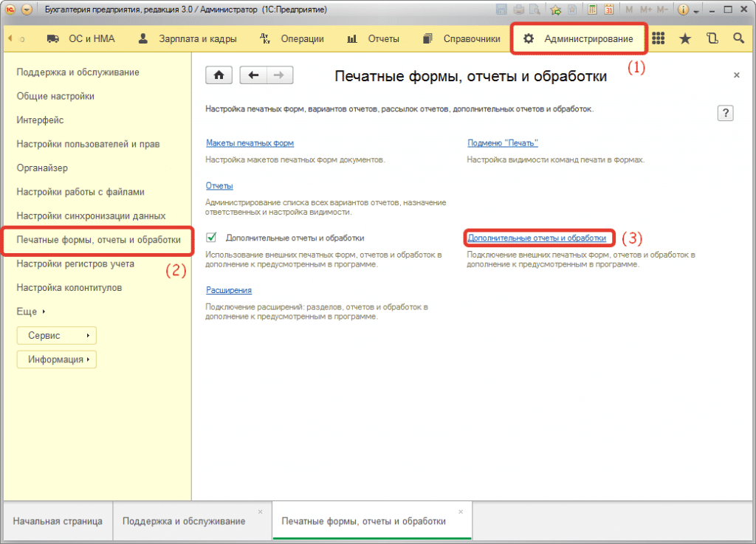Click the question mark help button
The width and height of the screenshot is (756, 544).
tap(725, 113)
